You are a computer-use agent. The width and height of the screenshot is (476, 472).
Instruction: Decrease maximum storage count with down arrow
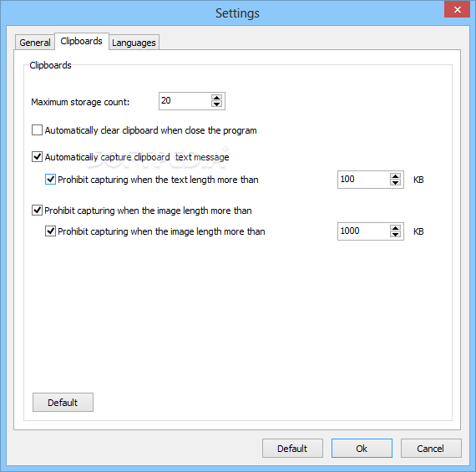point(217,104)
